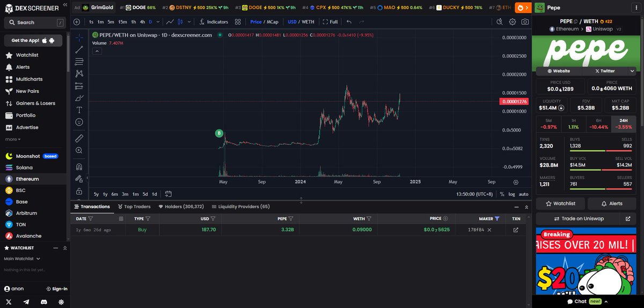This screenshot has height=308, width=644.
Task: Select the XABCD pattern tool
Action: tap(79, 74)
